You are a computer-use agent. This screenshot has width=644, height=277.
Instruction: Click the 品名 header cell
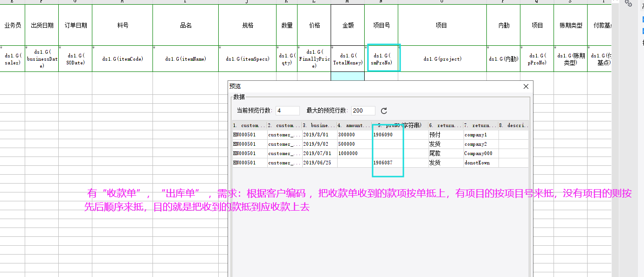[x=186, y=25]
